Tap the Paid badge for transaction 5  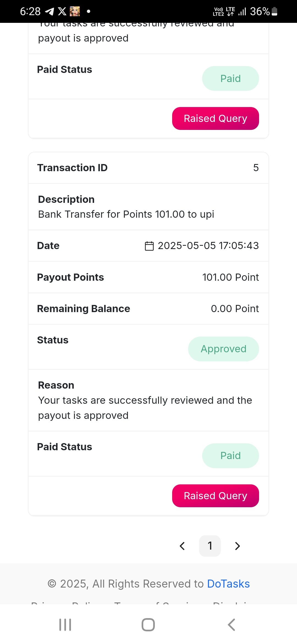230,456
